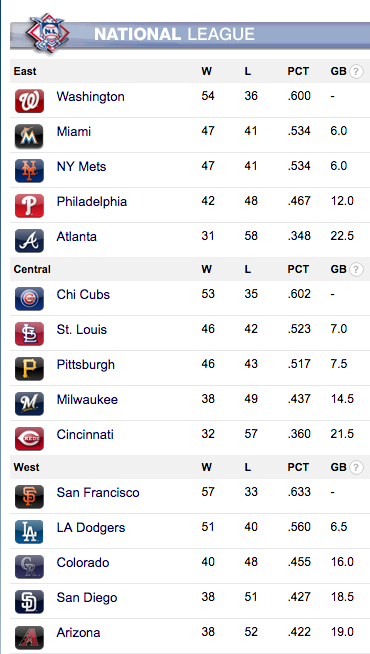Click the Arizona Diamondbacks logo icon

click(29, 637)
